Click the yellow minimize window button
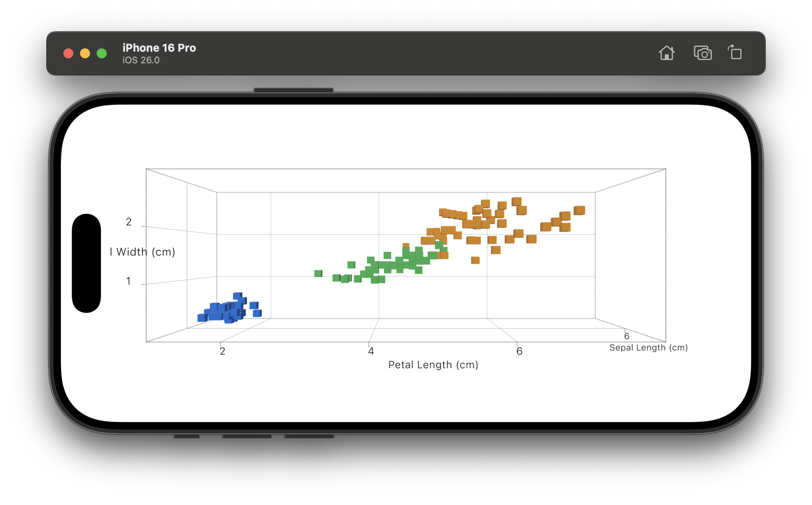This screenshot has height=505, width=812. 85,53
